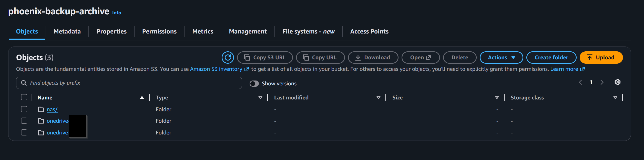This screenshot has height=160, width=644.
Task: Click the search magnifier icon in prefix field
Action: (x=24, y=83)
